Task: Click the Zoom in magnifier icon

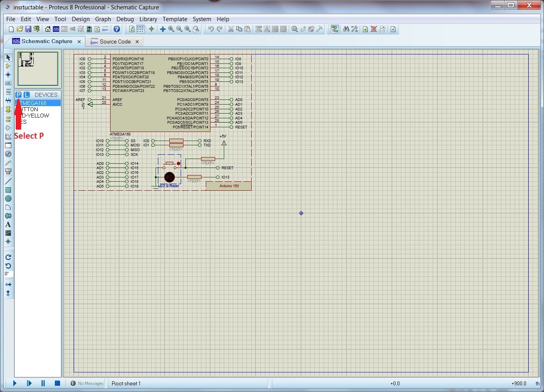Action: click(x=171, y=29)
